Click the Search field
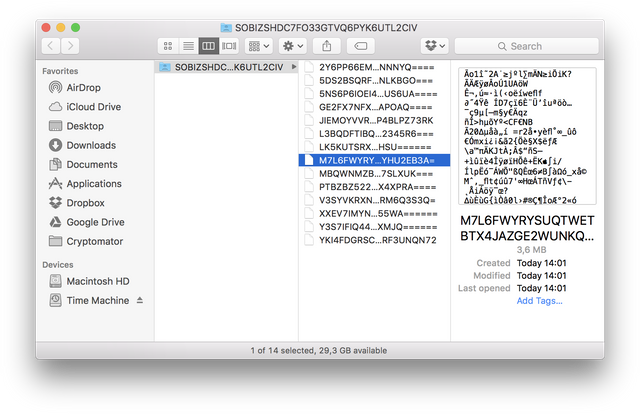Screen dimensions: 640x414 [527, 46]
